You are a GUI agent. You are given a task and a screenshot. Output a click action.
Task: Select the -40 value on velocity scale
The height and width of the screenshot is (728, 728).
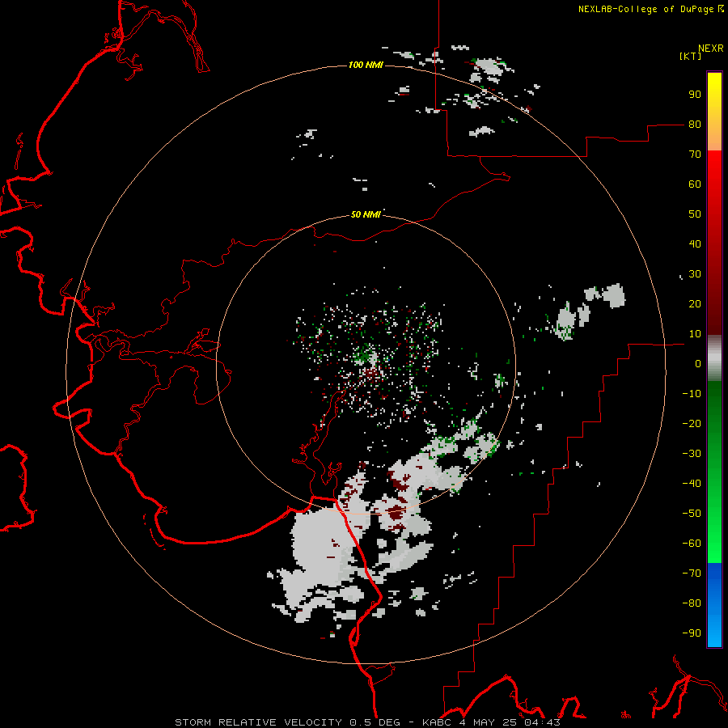pos(692,484)
